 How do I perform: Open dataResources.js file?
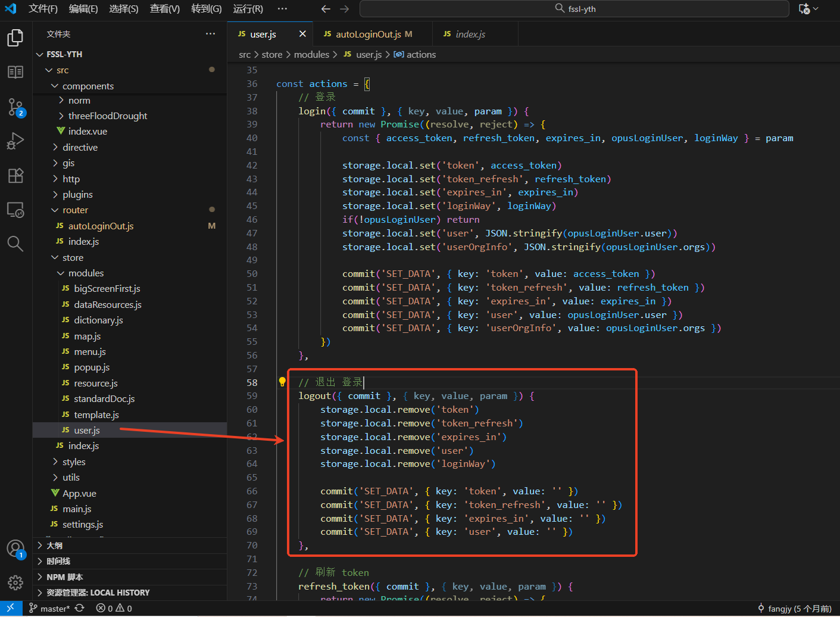pos(130,304)
